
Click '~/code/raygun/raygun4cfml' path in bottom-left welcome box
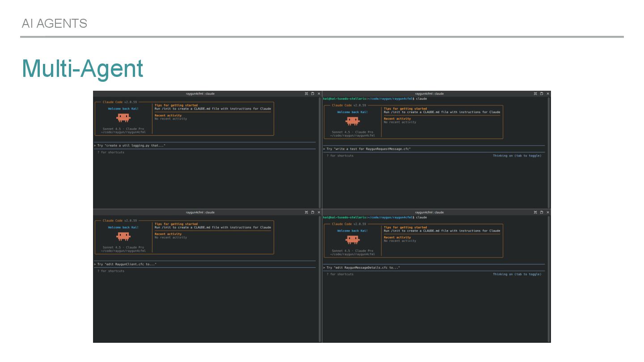(x=123, y=251)
